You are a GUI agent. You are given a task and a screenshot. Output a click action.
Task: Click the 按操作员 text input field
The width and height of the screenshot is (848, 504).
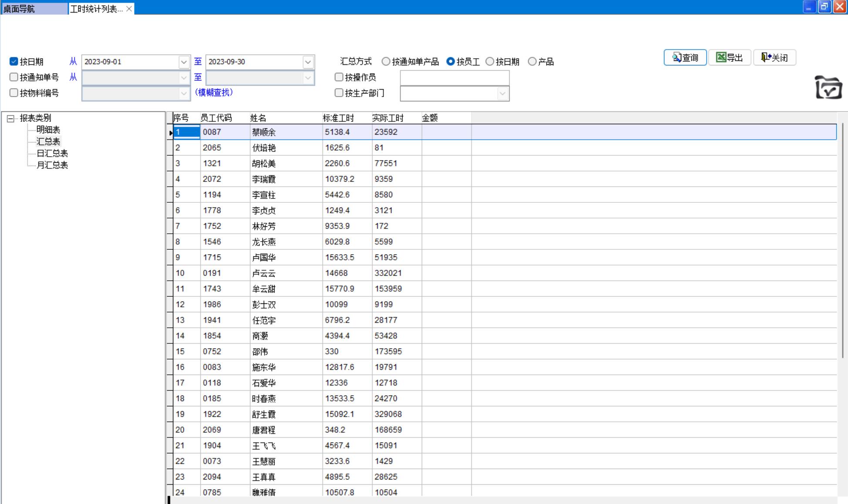454,77
